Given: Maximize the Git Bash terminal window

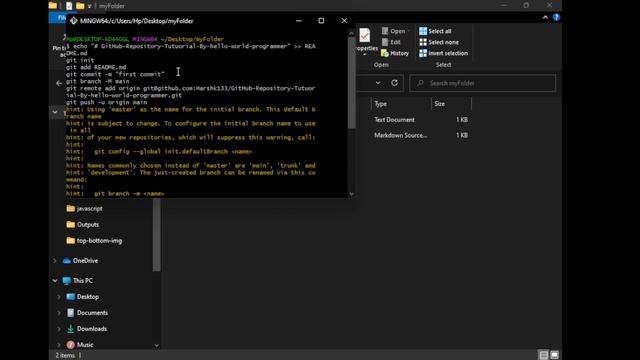Looking at the screenshot, I should 321,21.
